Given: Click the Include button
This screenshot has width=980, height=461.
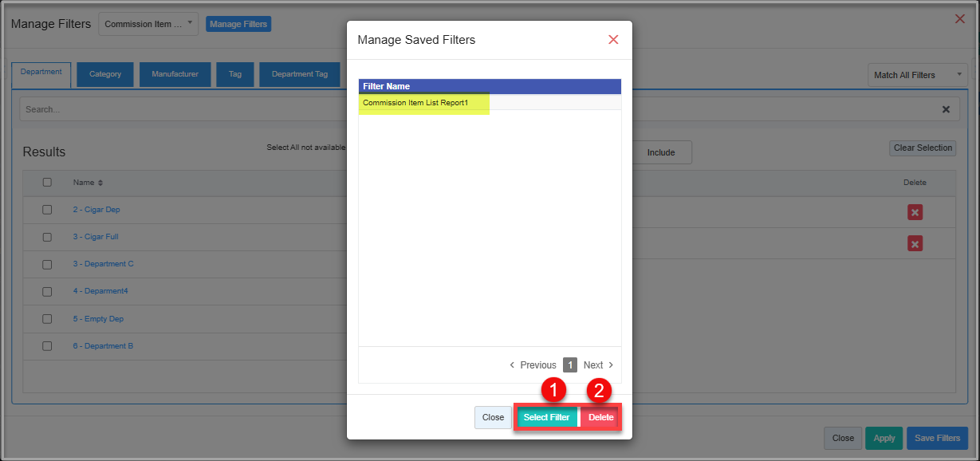Looking at the screenshot, I should coord(661,152).
